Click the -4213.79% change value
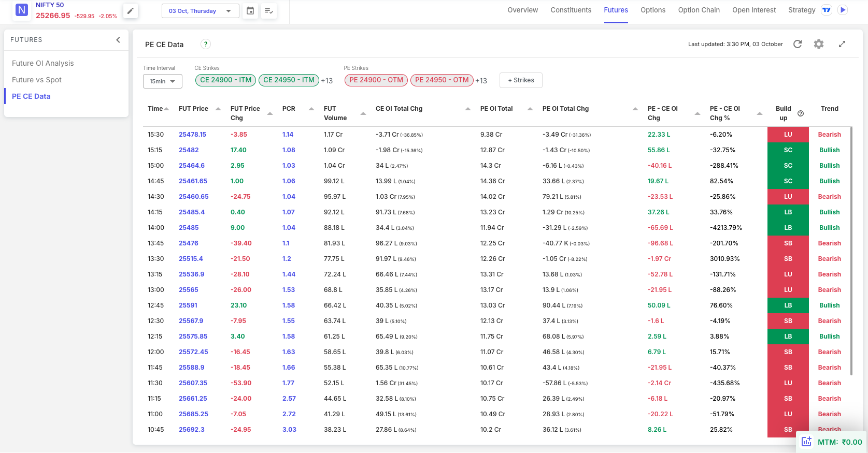The height and width of the screenshot is (453, 868). tap(726, 228)
